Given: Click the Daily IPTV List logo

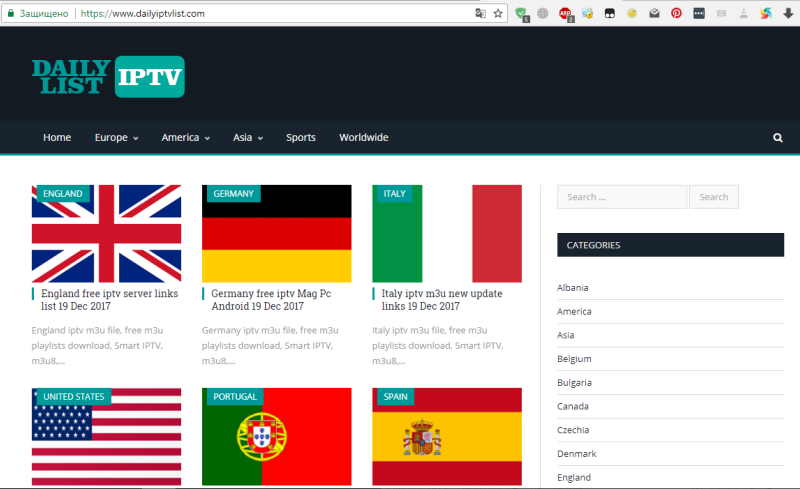Looking at the screenshot, I should pos(108,77).
